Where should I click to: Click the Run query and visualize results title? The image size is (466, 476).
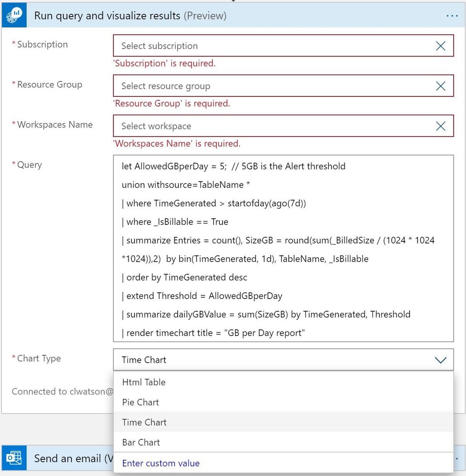click(107, 15)
